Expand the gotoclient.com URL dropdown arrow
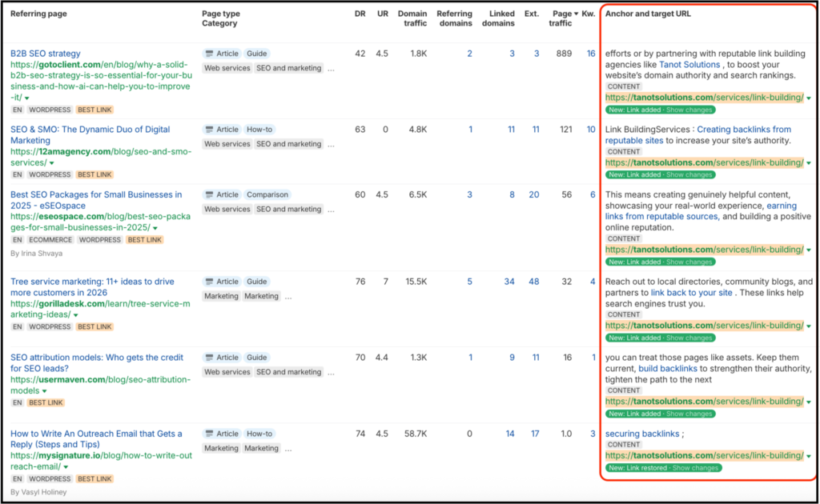Image resolution: width=820 pixels, height=504 pixels. click(26, 98)
